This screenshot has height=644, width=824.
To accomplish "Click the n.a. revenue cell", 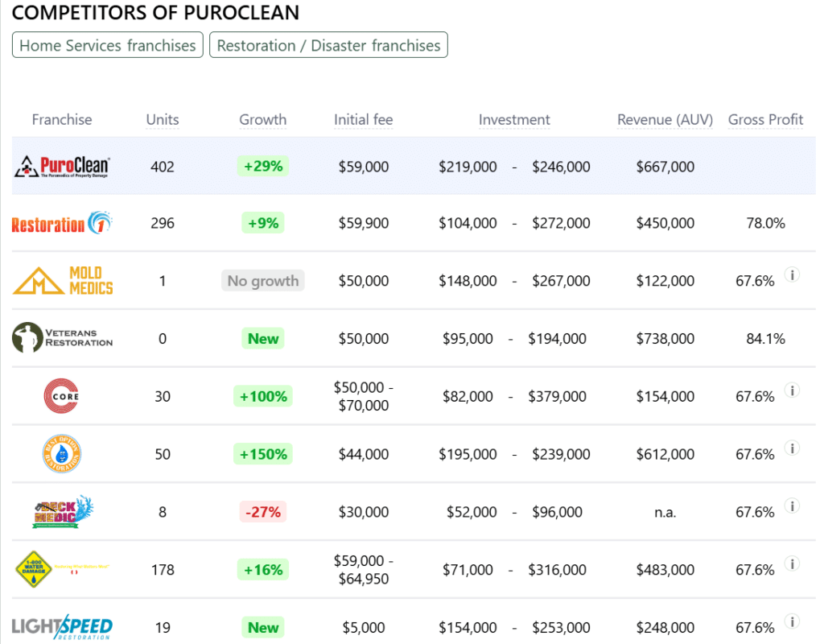I will click(x=665, y=512).
